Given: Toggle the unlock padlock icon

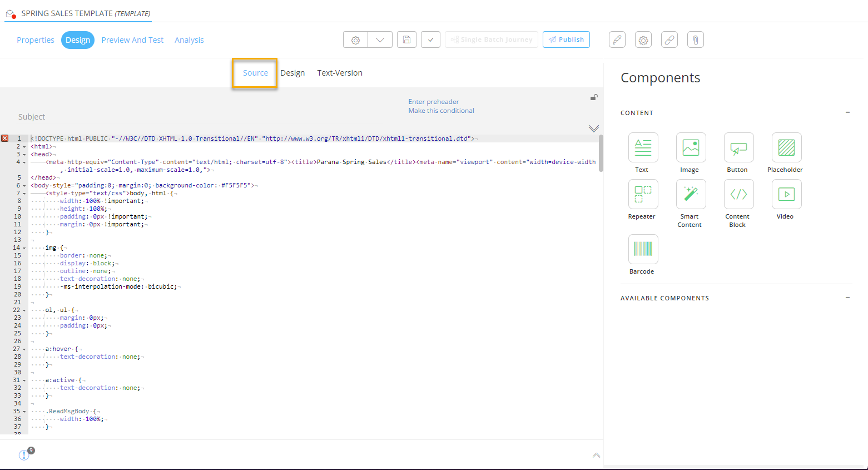Looking at the screenshot, I should pos(594,97).
